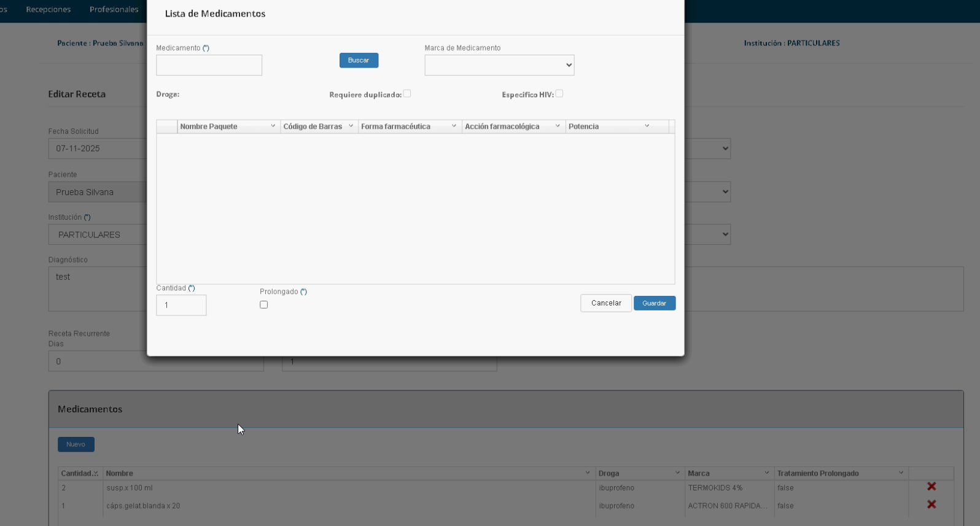Open Forma farmacéutica column filter arrow
The width and height of the screenshot is (980, 526).
(454, 126)
